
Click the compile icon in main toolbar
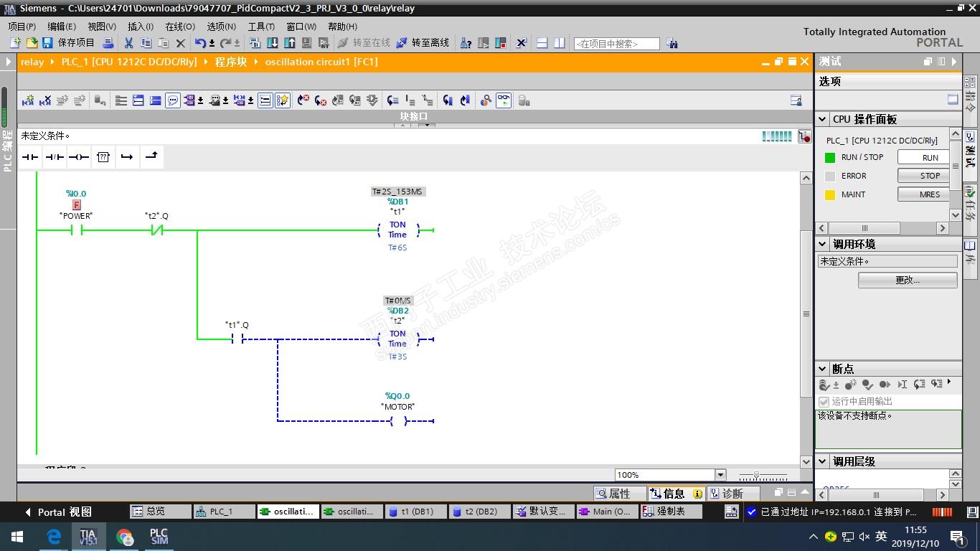[255, 43]
